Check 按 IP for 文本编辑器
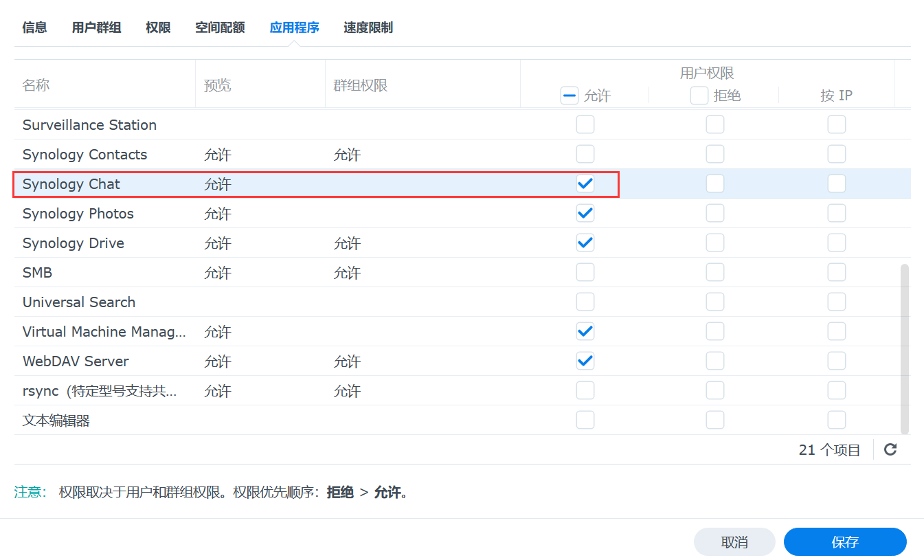This screenshot has width=924, height=560. (837, 420)
